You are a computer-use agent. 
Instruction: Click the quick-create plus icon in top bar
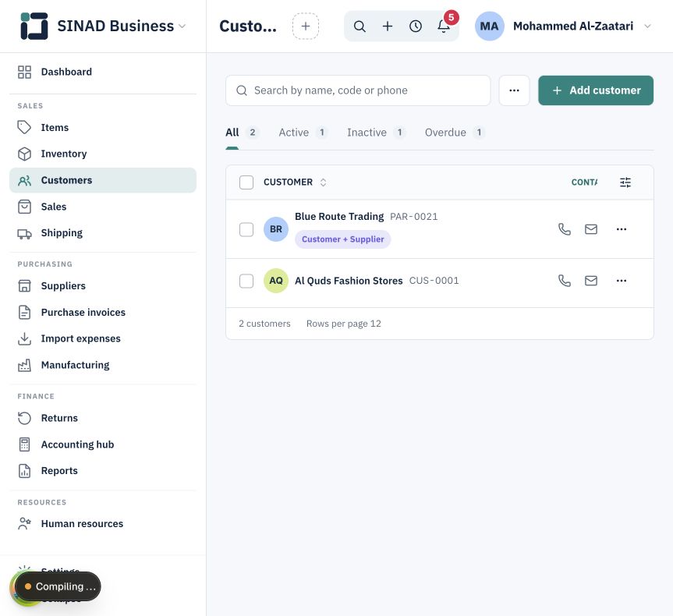[x=388, y=27]
